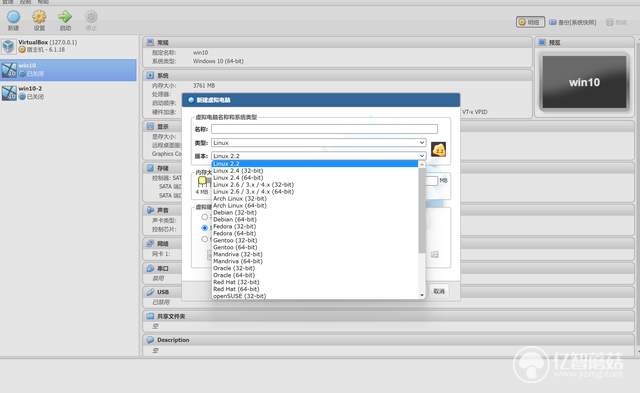The image size is (640, 393).
Task: Click the host status icon under VirtualBox
Action: (x=22, y=49)
